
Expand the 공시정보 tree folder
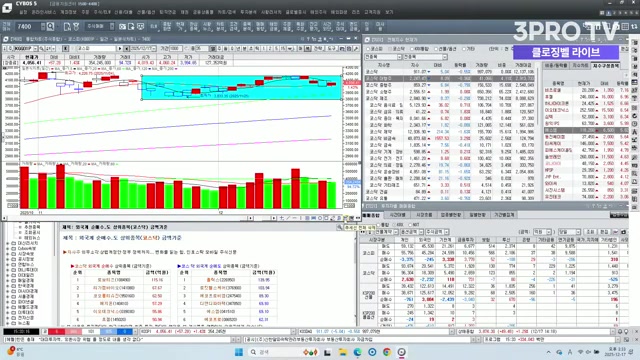click(7, 259)
